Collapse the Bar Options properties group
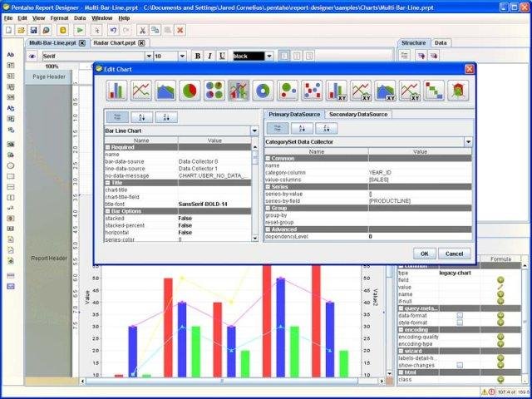The height and width of the screenshot is (399, 532). [107, 211]
